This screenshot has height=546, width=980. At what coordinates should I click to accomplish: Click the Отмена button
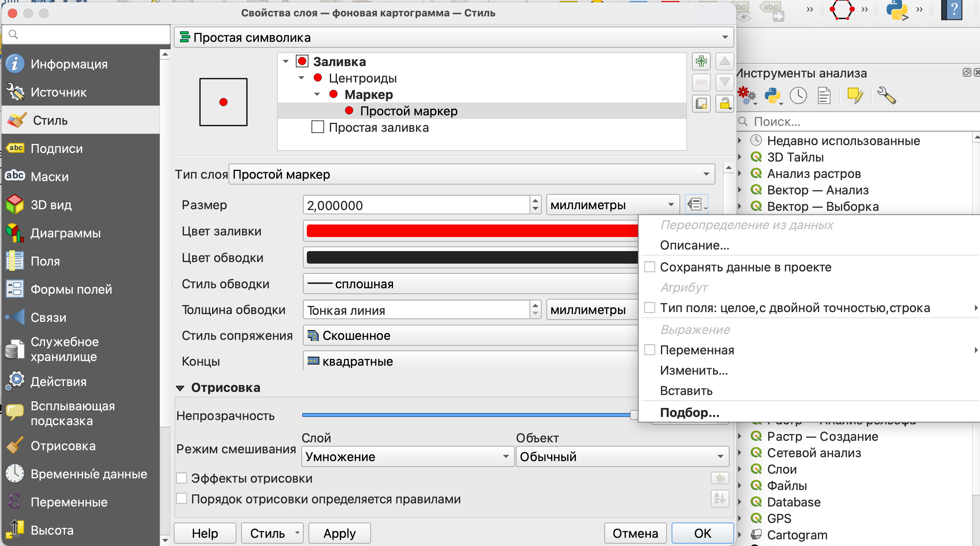pyautogui.click(x=635, y=533)
